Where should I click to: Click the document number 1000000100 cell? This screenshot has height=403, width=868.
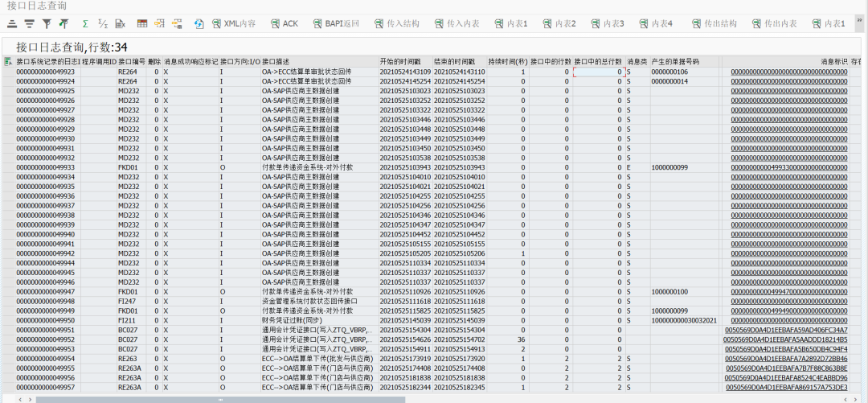pos(684,291)
